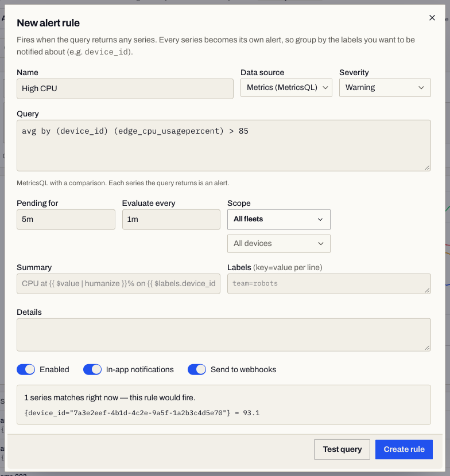Edit the Evaluate every field
This screenshot has width=450, height=476.
coord(171,219)
